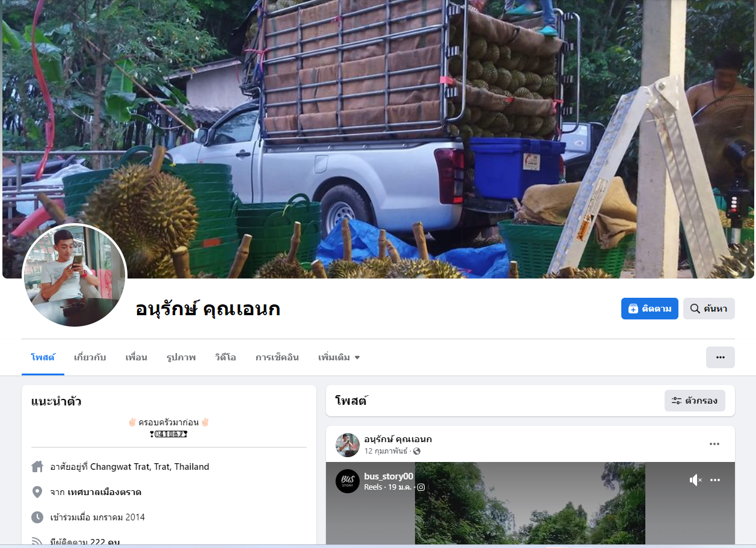Open the profile picture of อนุรักษ์ คุณเอนก

75,276
